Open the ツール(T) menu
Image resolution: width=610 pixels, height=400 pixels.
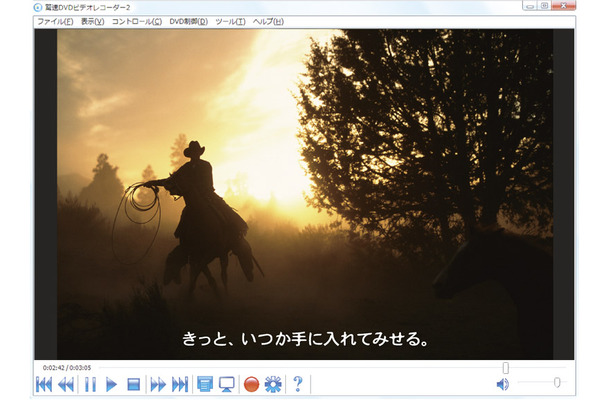(x=230, y=21)
